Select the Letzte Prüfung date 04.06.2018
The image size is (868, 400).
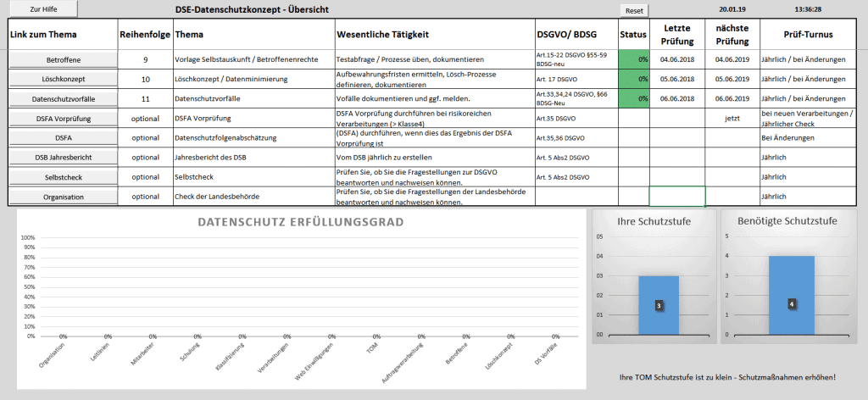(676, 59)
